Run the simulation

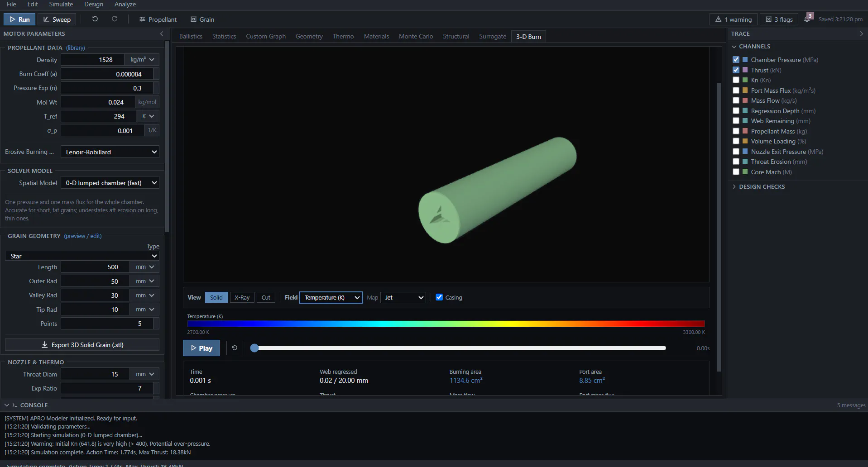click(x=19, y=19)
